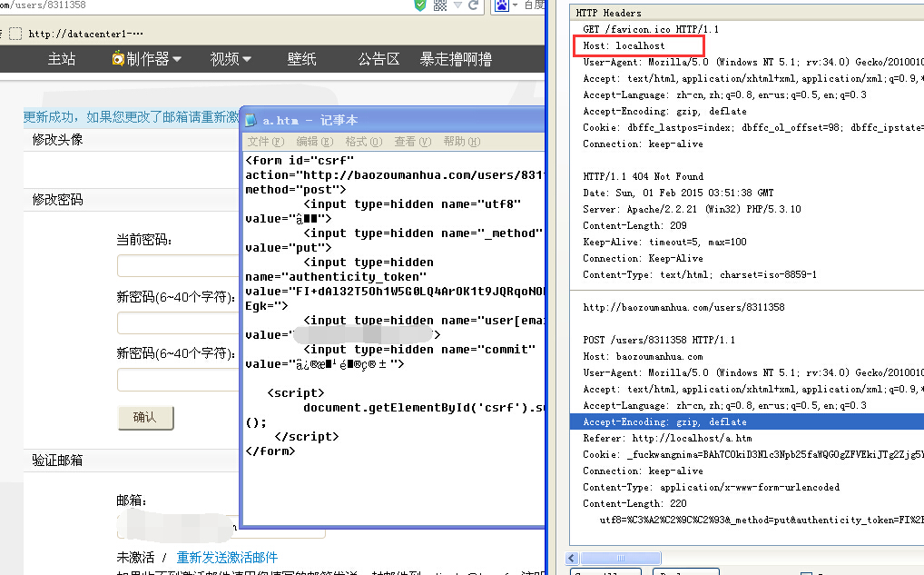Click the HTTP Headers horizontal scrollbar thumb

pos(621,558)
